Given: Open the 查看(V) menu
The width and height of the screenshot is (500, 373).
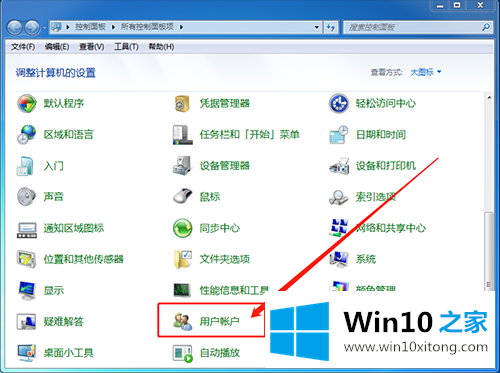Looking at the screenshot, I should (91, 47).
